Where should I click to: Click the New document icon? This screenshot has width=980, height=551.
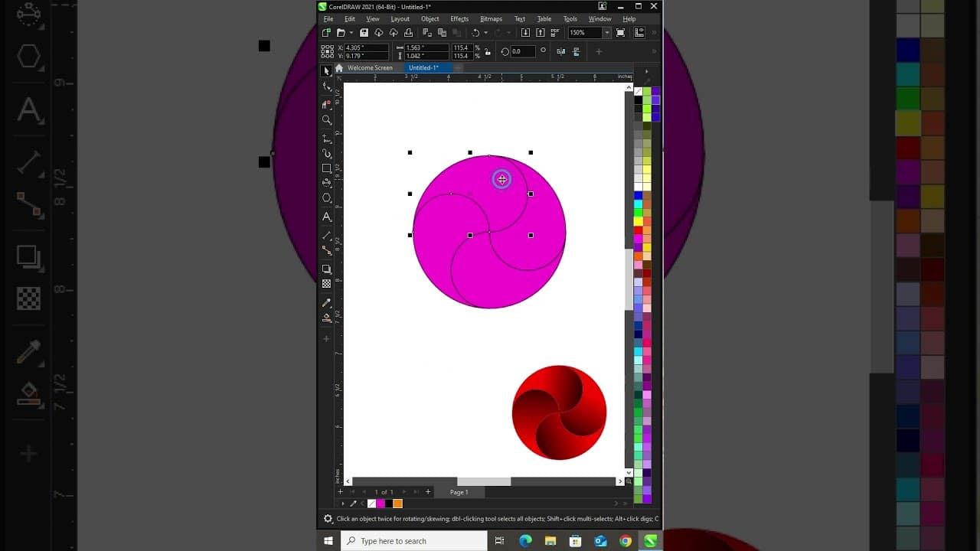click(x=327, y=33)
